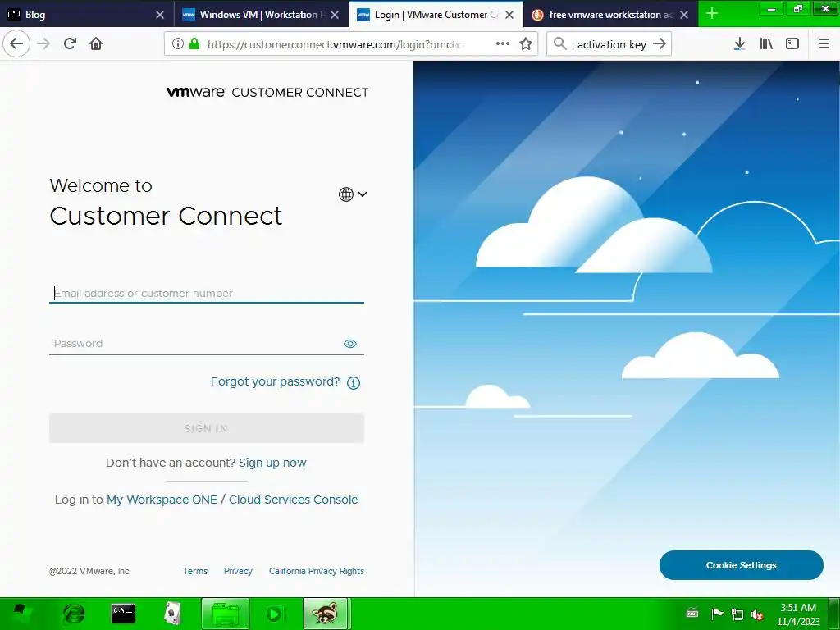The image size is (840, 630).
Task: Click the activation key search box
Action: tap(609, 44)
